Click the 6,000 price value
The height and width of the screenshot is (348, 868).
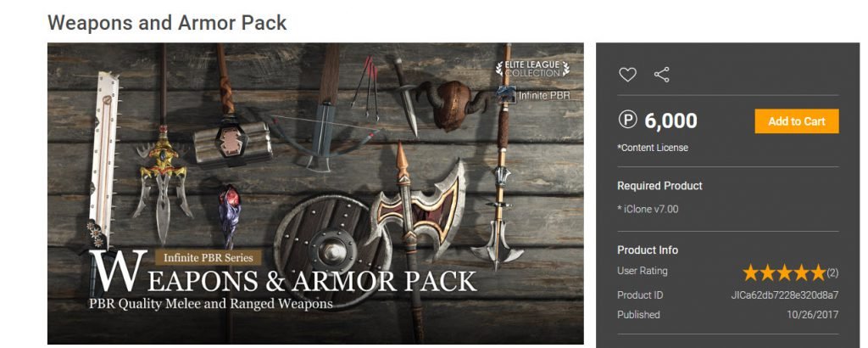coord(671,121)
